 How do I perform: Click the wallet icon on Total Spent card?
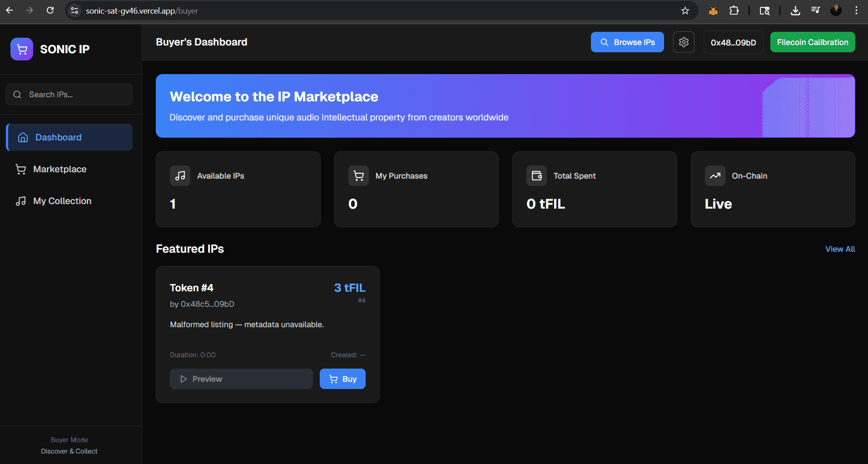536,176
